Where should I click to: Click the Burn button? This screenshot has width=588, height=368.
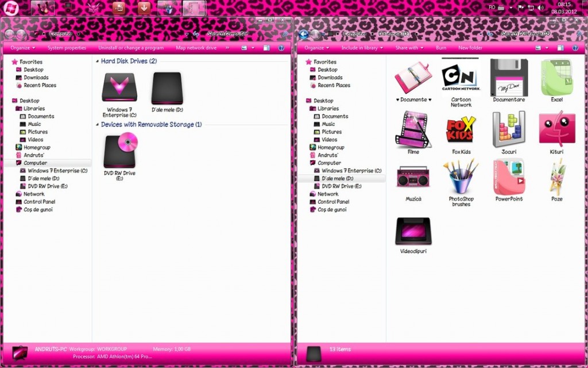pyautogui.click(x=441, y=48)
